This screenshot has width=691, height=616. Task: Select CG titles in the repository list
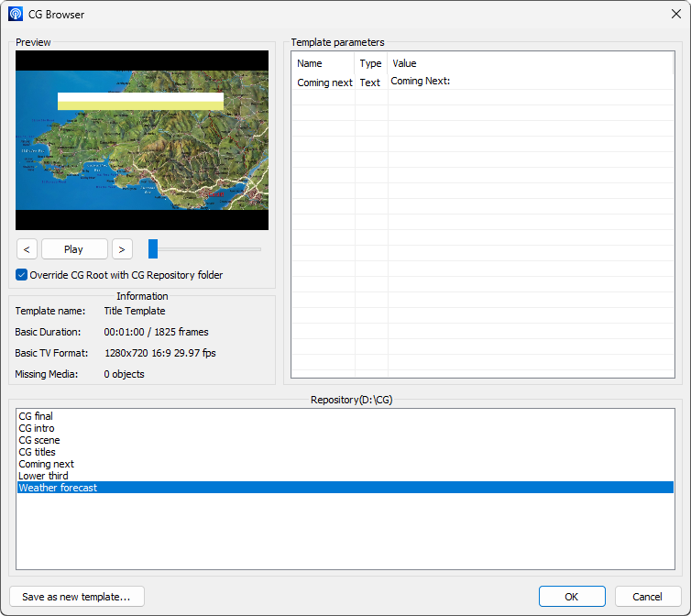tap(345, 452)
